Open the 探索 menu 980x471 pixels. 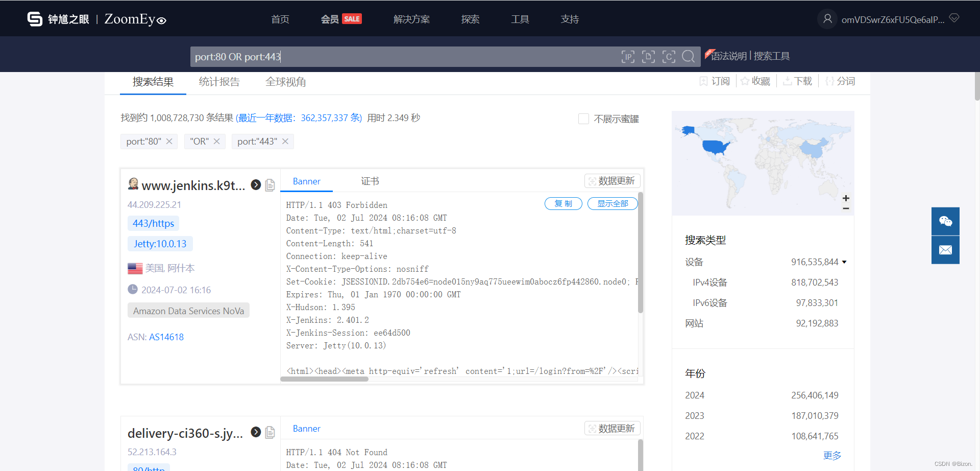[470, 19]
